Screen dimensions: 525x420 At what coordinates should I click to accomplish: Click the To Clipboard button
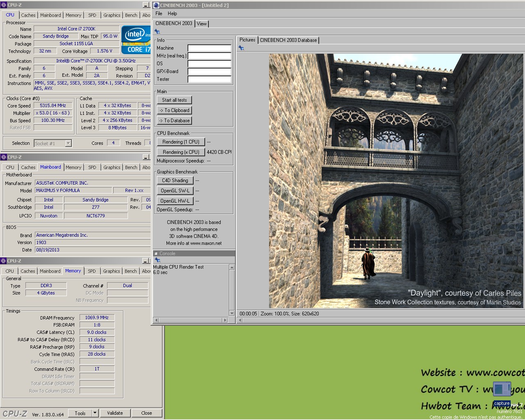pos(174,110)
